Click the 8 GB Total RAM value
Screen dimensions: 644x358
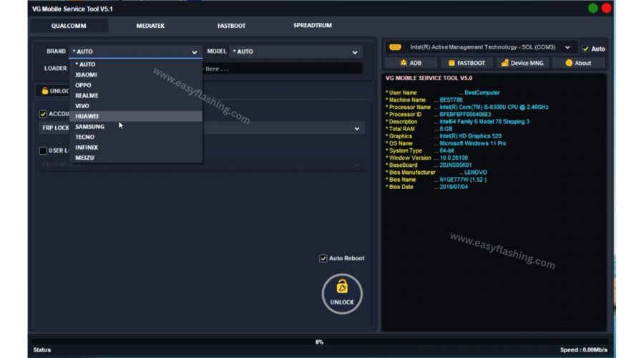pos(446,129)
